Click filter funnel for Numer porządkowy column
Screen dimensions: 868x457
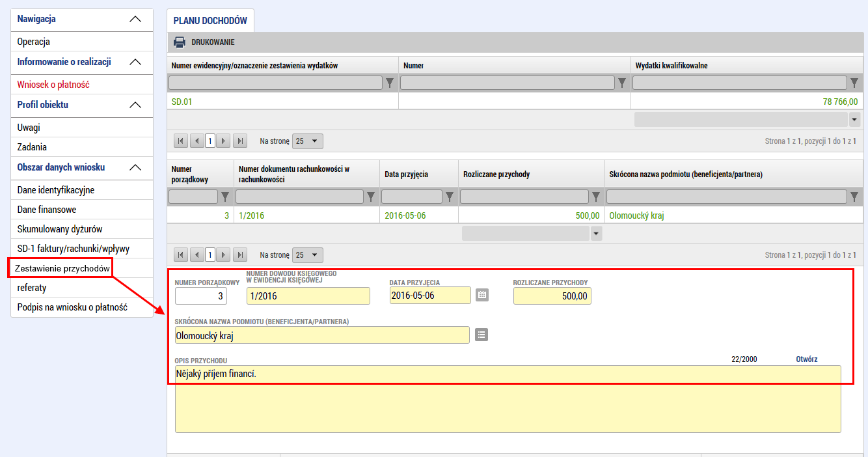pos(225,197)
